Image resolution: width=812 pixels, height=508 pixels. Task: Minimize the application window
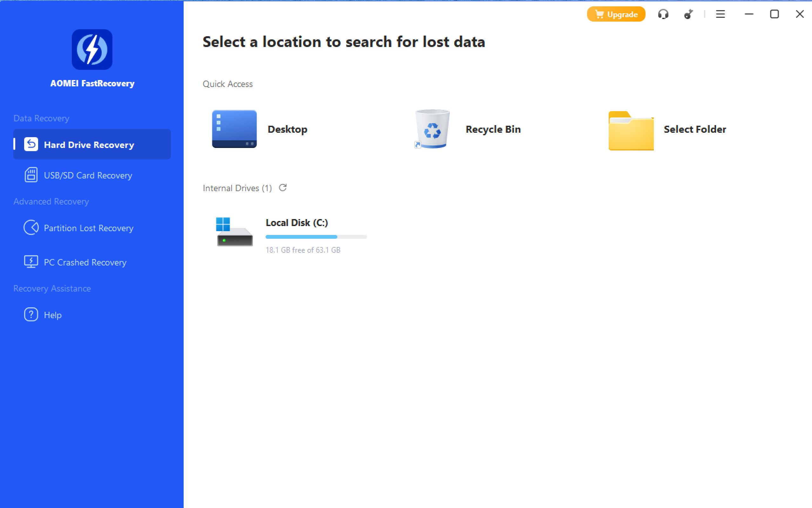point(749,14)
